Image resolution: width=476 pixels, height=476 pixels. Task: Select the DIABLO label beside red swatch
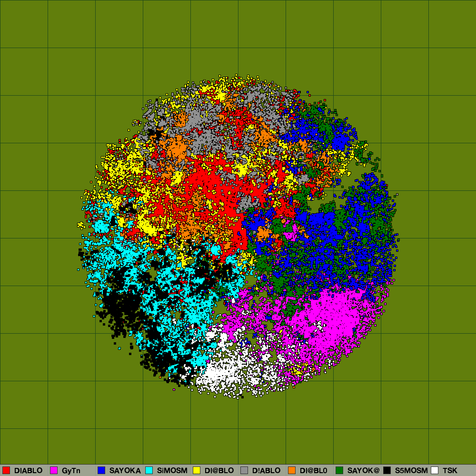[28, 471]
